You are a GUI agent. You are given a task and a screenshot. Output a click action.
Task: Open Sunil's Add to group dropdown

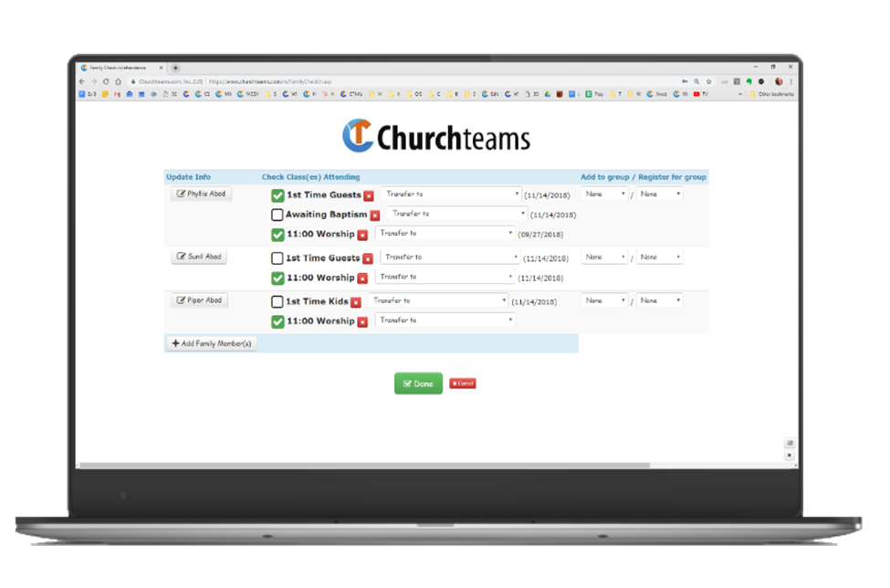[x=604, y=257]
